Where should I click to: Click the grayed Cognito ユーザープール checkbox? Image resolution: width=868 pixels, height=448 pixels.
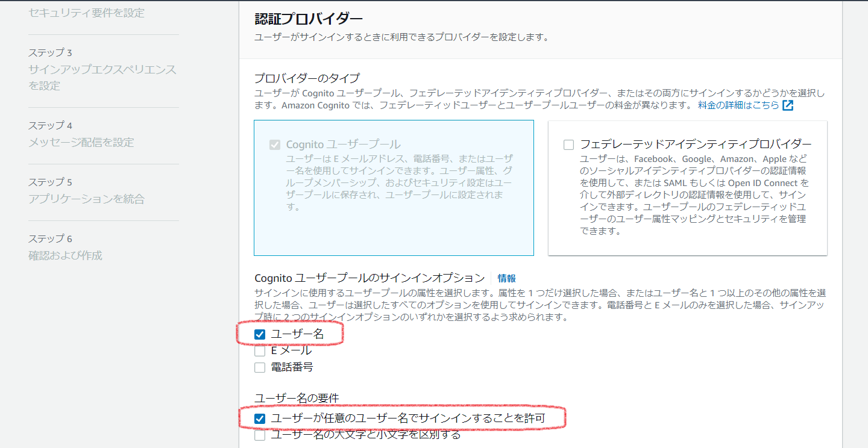tap(275, 144)
